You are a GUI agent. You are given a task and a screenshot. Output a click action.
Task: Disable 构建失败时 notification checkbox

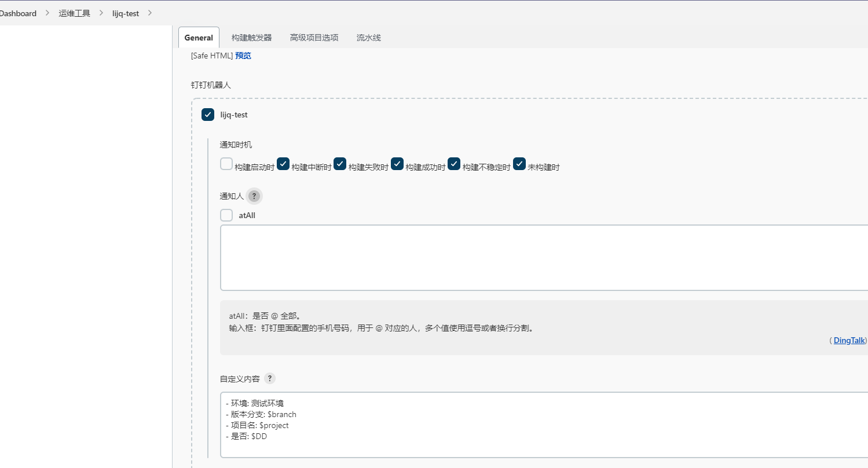[340, 164]
